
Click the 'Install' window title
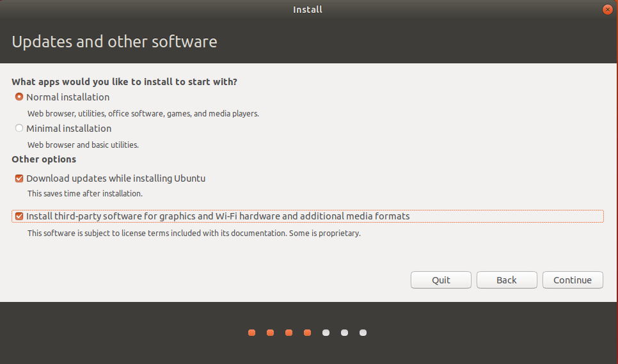click(x=308, y=10)
